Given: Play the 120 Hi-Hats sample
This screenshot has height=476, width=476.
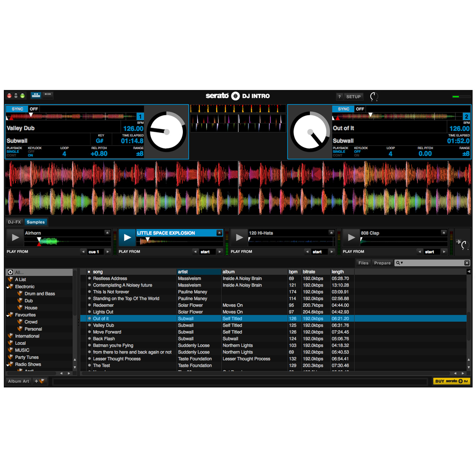Looking at the screenshot, I should [x=239, y=238].
